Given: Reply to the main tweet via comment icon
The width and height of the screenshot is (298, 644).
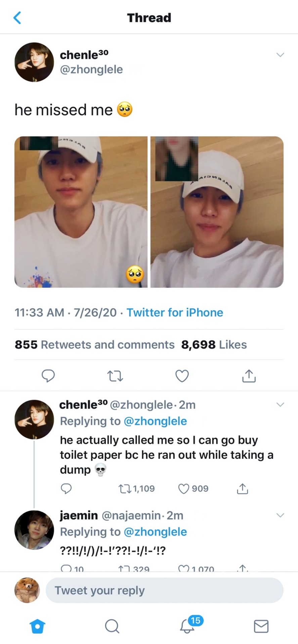Looking at the screenshot, I should pos(48,376).
